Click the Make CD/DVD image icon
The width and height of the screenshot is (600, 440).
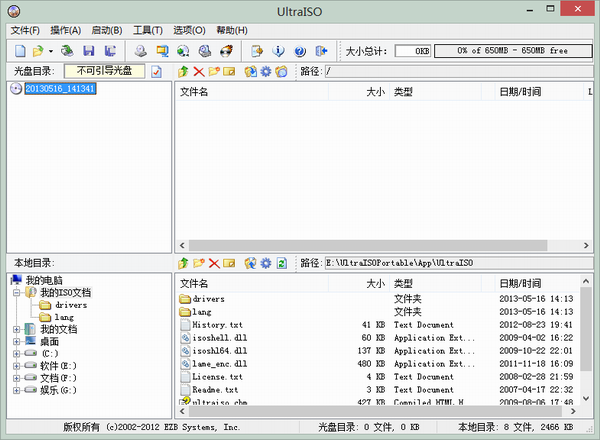(141, 51)
